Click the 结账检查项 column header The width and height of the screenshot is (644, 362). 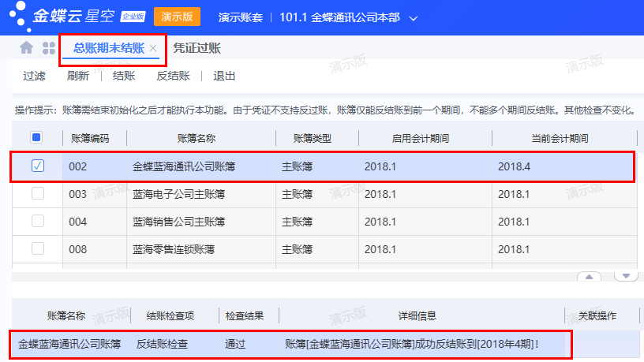tap(170, 315)
